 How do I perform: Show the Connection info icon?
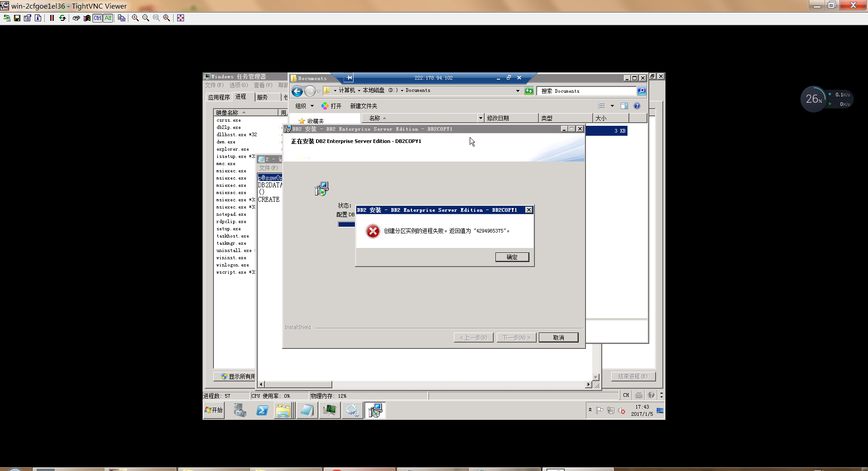click(38, 18)
